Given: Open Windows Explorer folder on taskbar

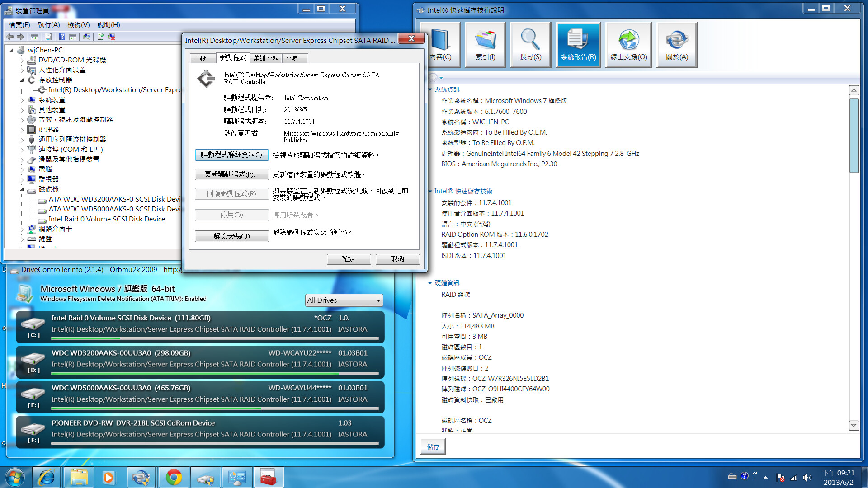Looking at the screenshot, I should coord(79,477).
